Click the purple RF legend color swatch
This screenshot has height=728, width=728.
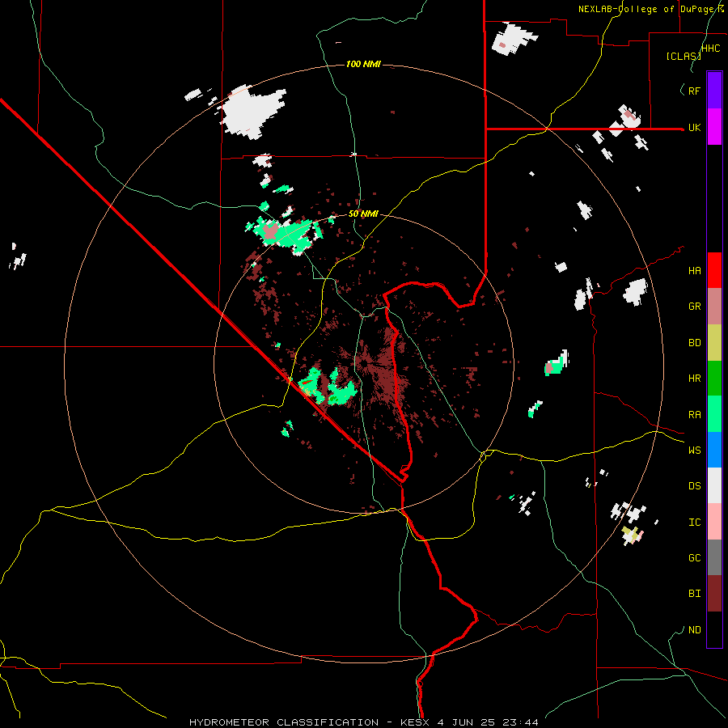pyautogui.click(x=714, y=91)
